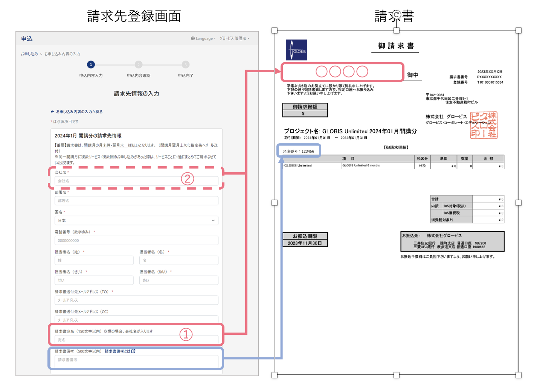The height and width of the screenshot is (392, 534).
Task: Click the 御中 text on the invoice
Action: (413, 75)
